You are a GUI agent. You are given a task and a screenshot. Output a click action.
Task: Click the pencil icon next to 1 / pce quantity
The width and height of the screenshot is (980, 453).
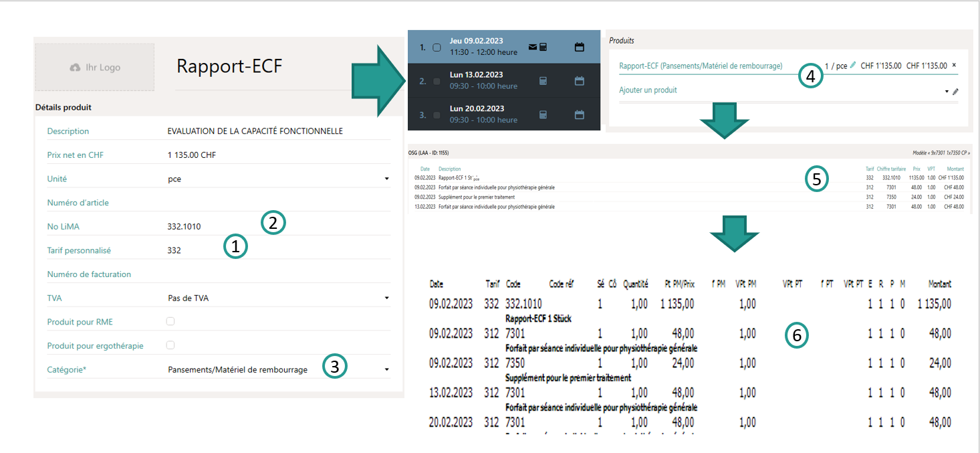coord(853,65)
